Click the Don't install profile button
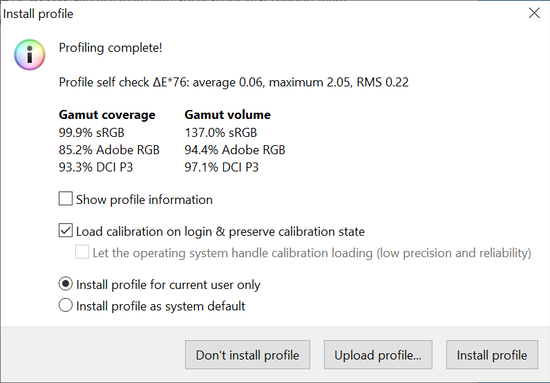550x383 pixels. (247, 355)
